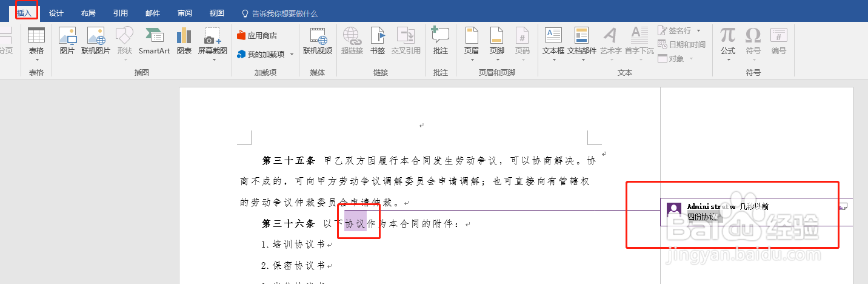Click the Administrator avatar in the comment
868x284 pixels.
pos(673,209)
